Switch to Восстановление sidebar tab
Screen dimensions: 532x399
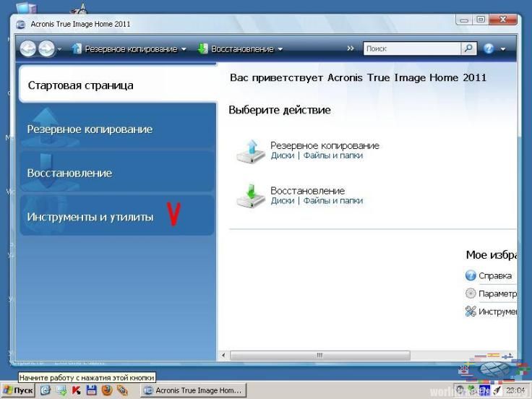click(69, 173)
